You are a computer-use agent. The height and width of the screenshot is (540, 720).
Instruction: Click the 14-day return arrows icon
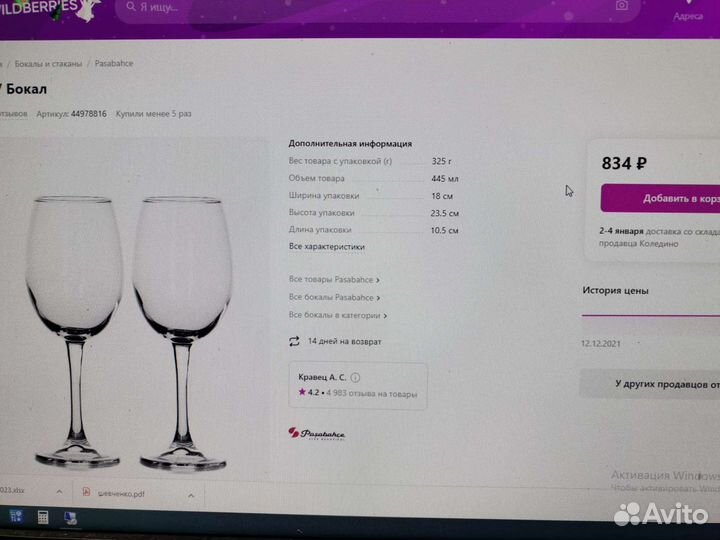pos(294,341)
